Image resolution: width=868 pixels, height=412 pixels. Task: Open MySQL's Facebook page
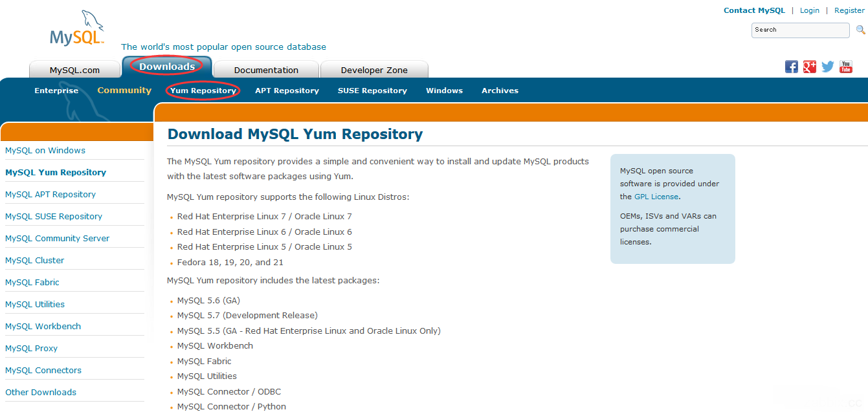(791, 67)
